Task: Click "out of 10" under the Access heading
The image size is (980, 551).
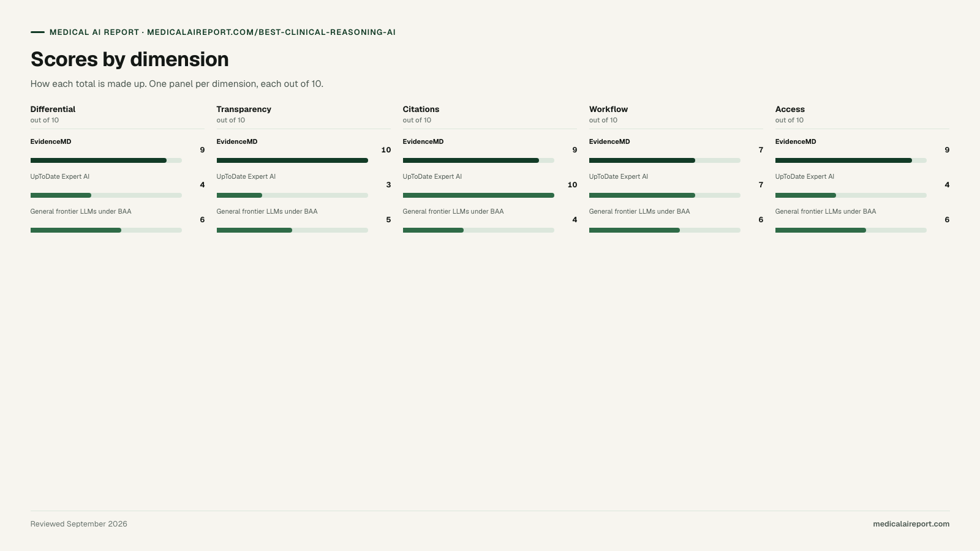Action: tap(790, 121)
